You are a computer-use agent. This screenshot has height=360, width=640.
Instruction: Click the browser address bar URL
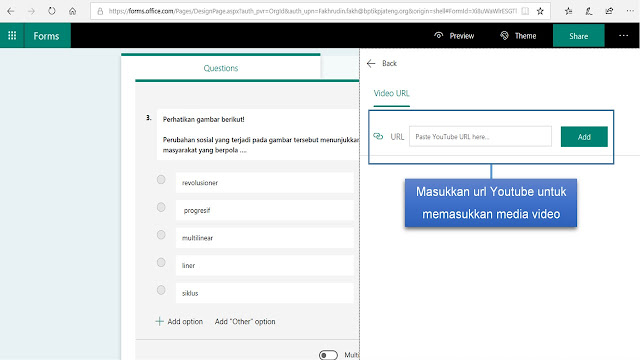[x=313, y=11]
